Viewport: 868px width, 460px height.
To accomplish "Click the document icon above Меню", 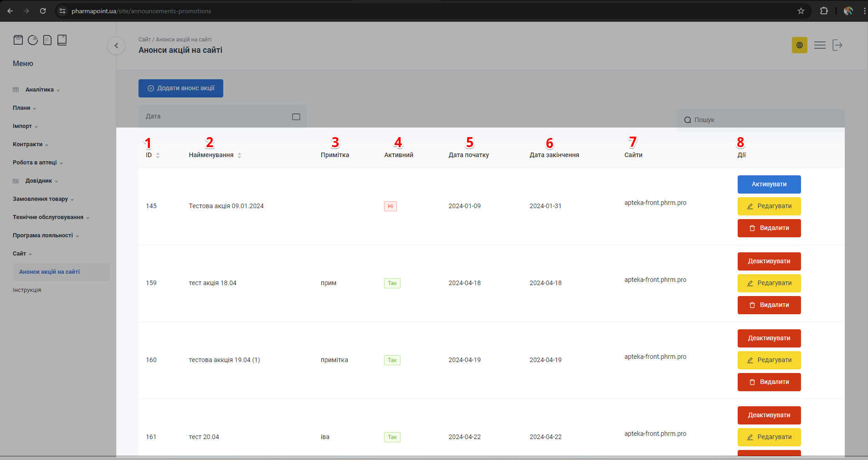I will pyautogui.click(x=47, y=40).
